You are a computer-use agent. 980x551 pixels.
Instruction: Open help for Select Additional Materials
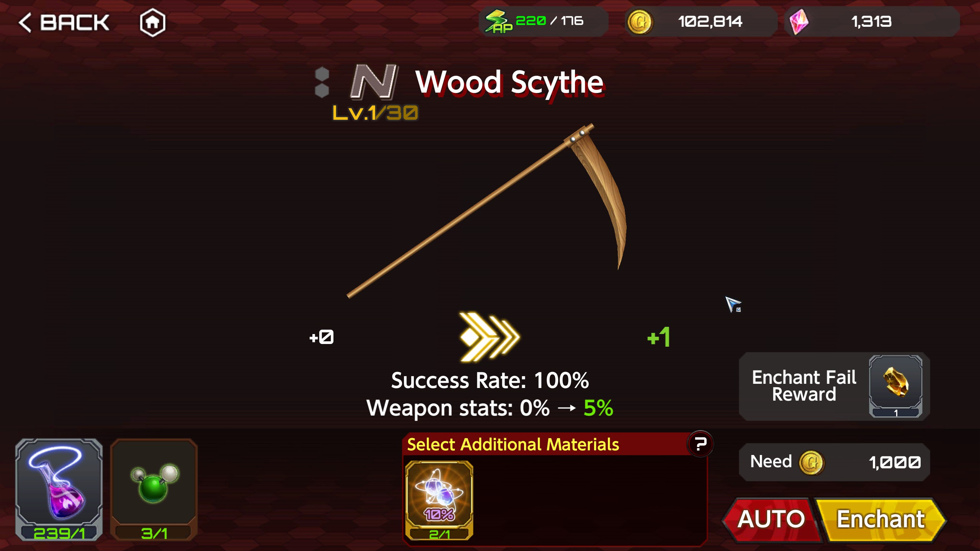(x=700, y=444)
